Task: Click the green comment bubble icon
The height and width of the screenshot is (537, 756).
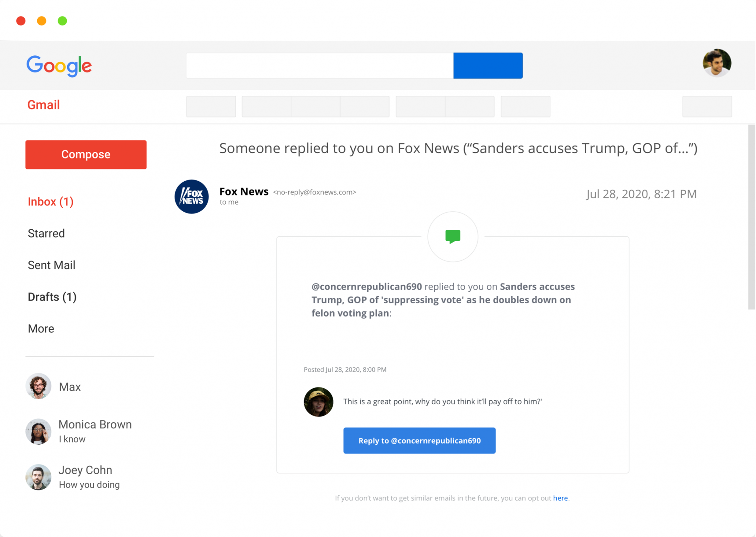Action: [x=453, y=236]
